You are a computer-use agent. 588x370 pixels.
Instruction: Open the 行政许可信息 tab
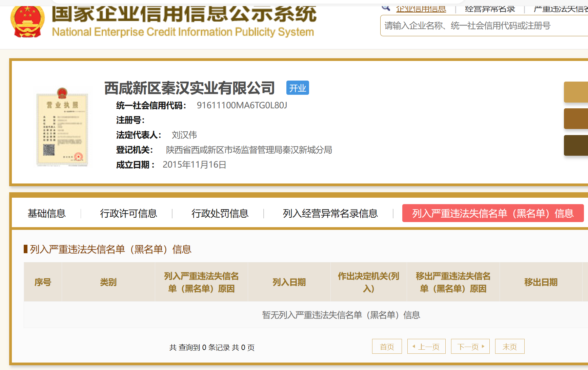pos(128,213)
